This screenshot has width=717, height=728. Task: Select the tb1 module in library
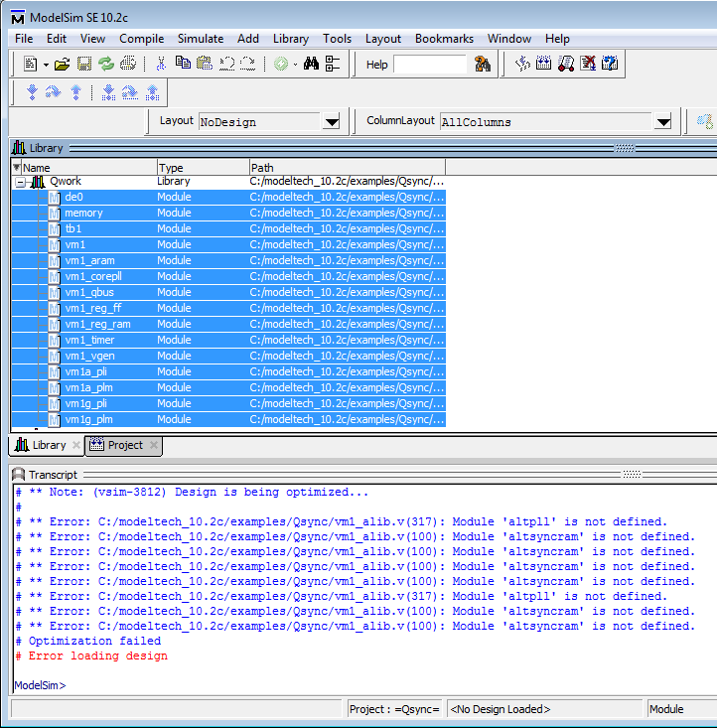coord(73,228)
